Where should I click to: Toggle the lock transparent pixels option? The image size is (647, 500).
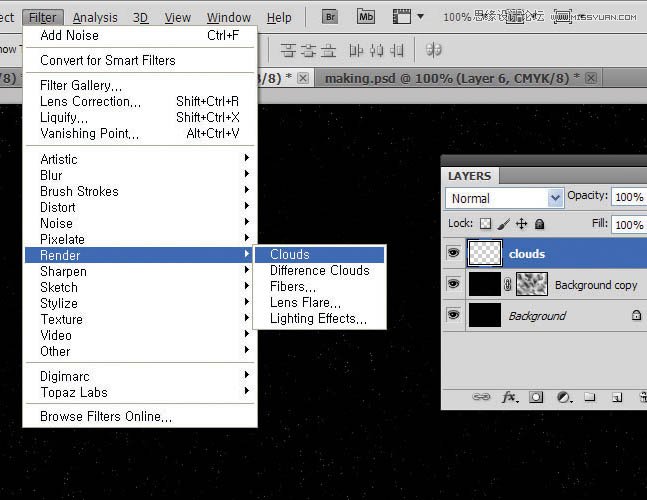485,225
